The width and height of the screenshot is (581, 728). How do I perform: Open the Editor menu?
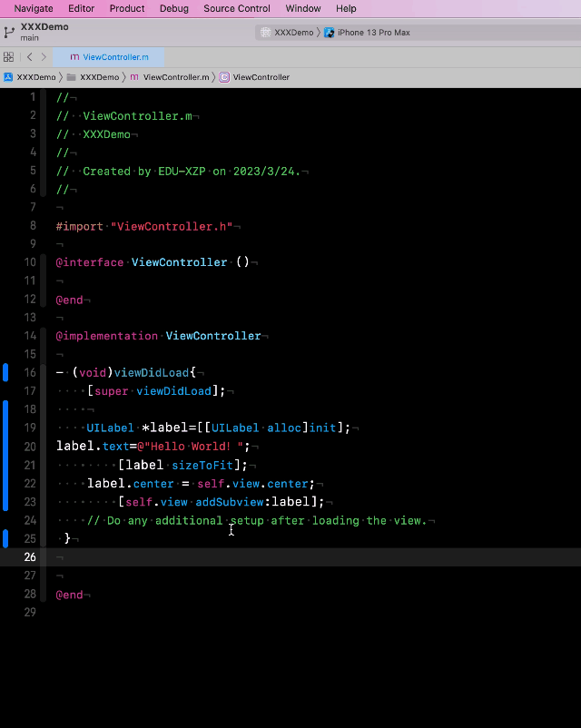82,8
